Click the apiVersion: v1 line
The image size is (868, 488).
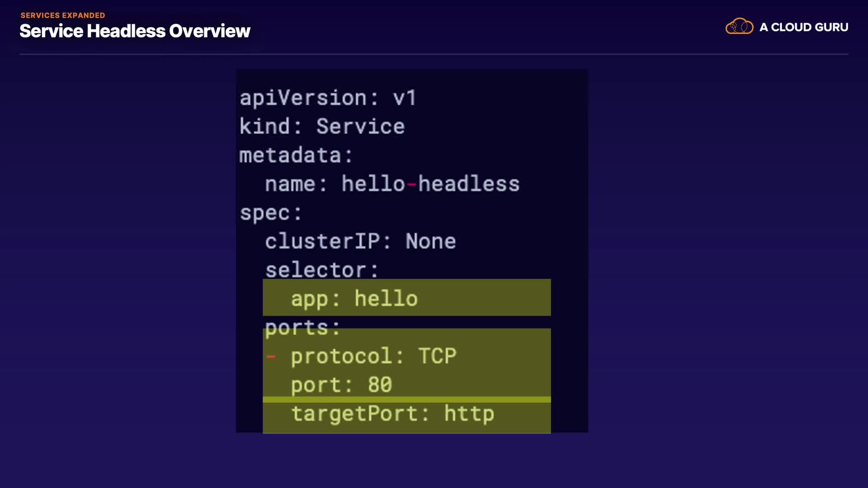(328, 98)
